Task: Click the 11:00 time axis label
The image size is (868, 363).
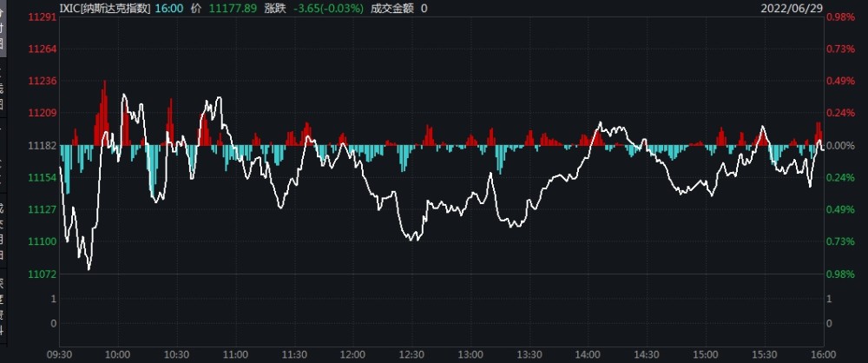Action: [236, 354]
